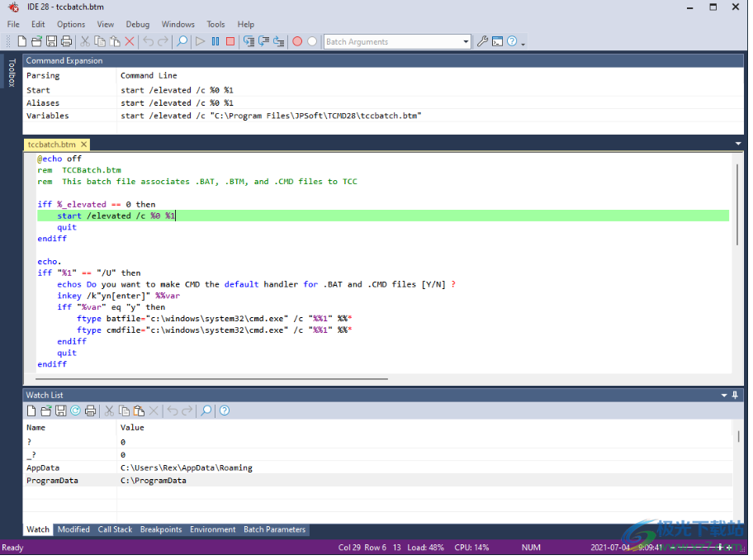Screen dimensions: 753x560
Task: Search the Watch List with magnifier
Action: pos(206,411)
